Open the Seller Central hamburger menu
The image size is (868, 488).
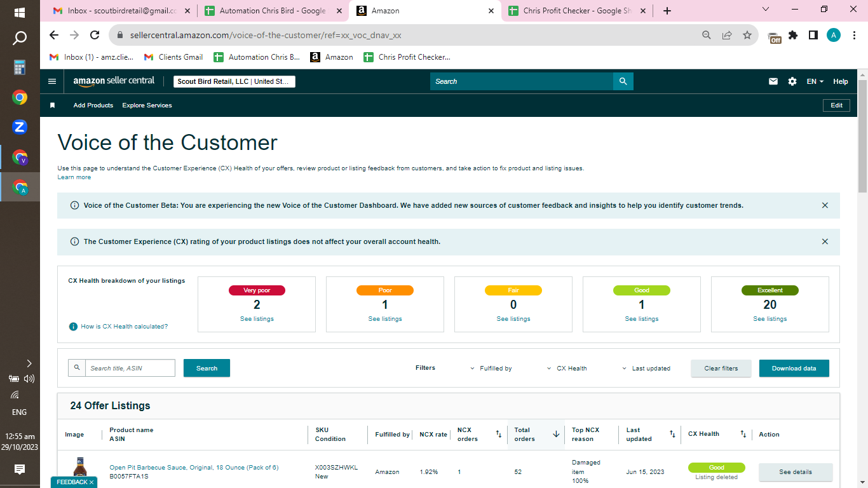point(52,81)
